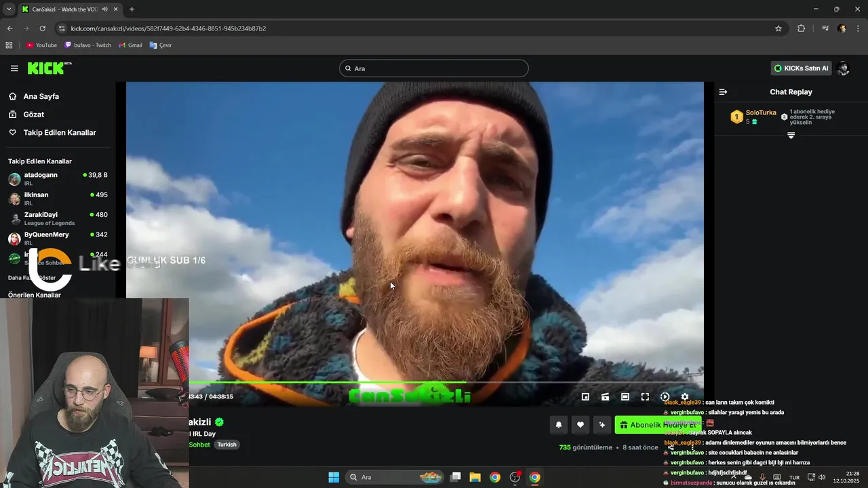
Task: Open taskbar volume control
Action: [822, 477]
